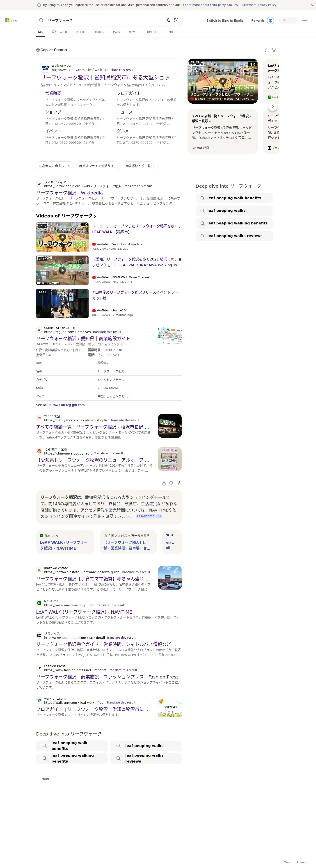316x868 pixels.
Task: Open visual search camera icon
Action: pos(176,20)
